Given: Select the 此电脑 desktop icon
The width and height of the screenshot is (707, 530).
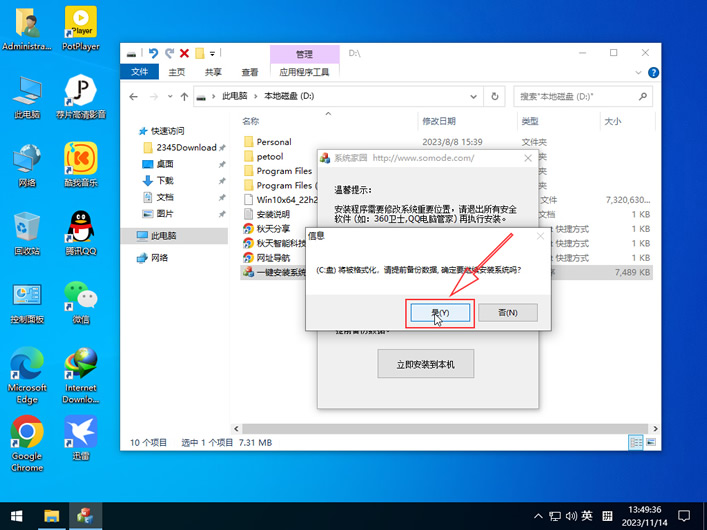Looking at the screenshot, I should (x=27, y=97).
